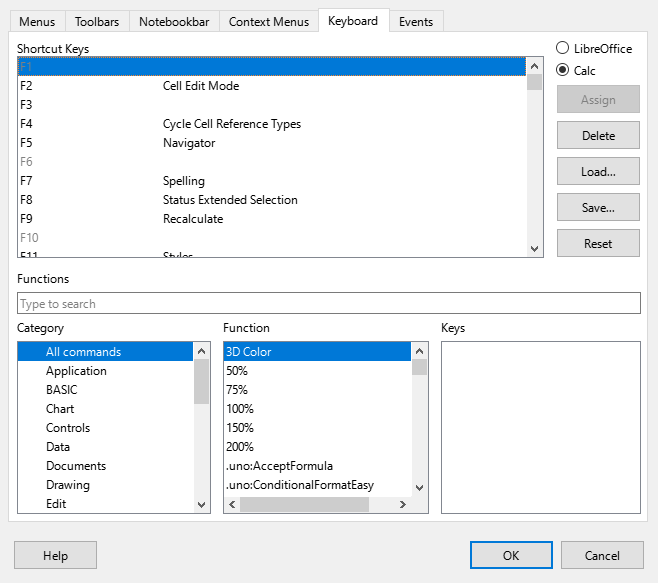Switch to the Menus tab
The image size is (658, 583).
(x=37, y=21)
